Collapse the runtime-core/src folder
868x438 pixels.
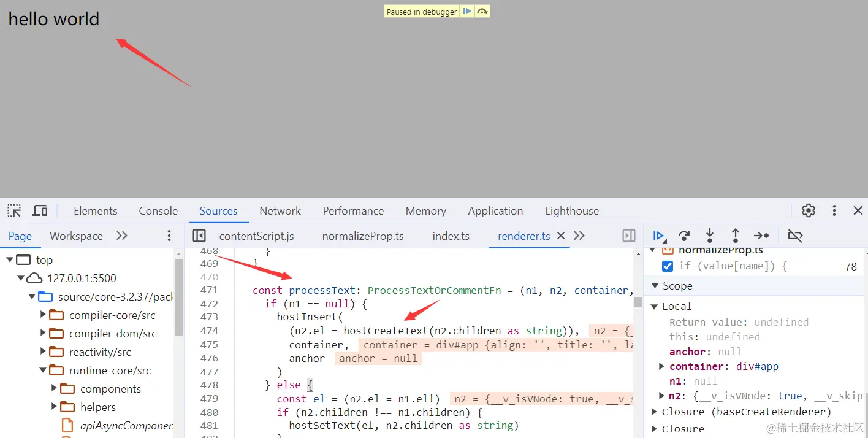(43, 371)
